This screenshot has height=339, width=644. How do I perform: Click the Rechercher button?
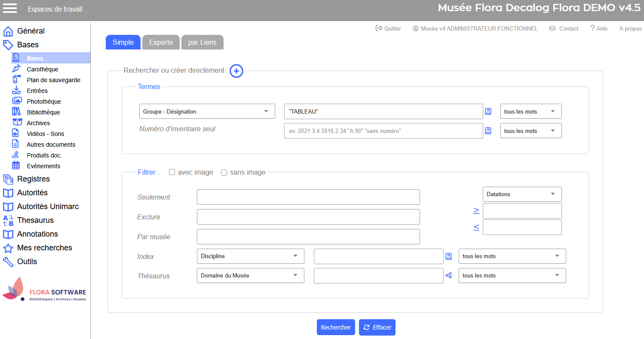click(x=336, y=327)
